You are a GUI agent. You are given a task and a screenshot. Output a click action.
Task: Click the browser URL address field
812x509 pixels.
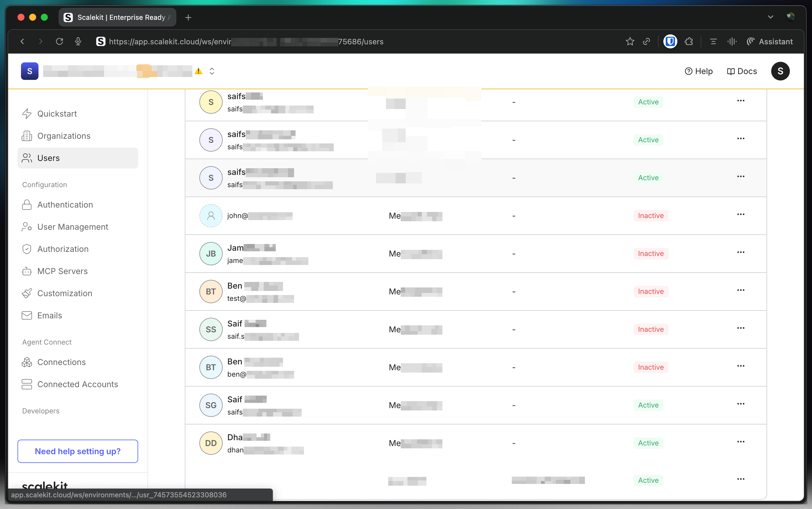(246, 42)
